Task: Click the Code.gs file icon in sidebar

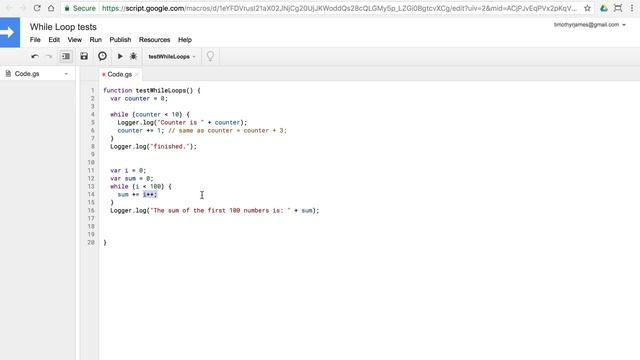Action: (8, 74)
